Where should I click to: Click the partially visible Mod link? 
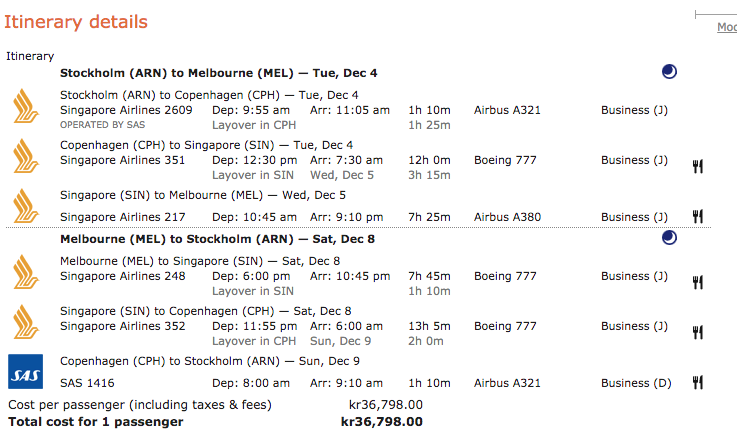click(727, 28)
